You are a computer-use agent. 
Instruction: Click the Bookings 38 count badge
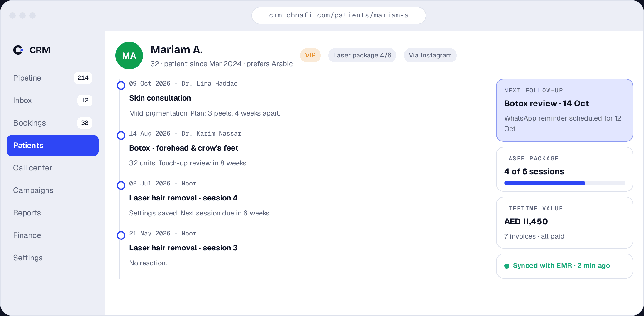click(85, 123)
